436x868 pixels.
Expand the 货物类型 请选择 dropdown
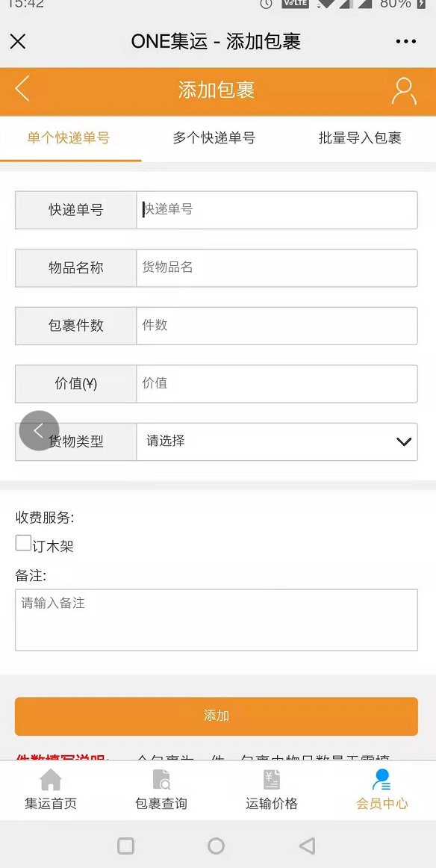(x=277, y=441)
